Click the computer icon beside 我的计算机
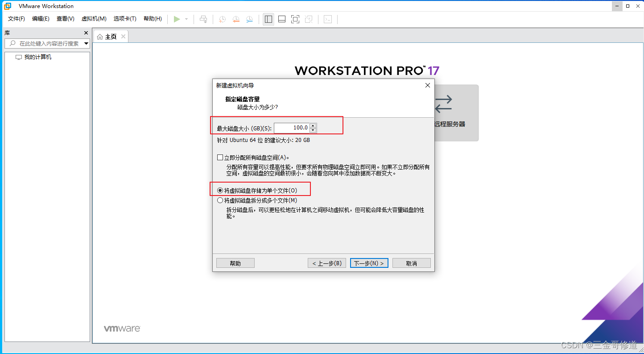The width and height of the screenshot is (644, 354). click(x=19, y=57)
